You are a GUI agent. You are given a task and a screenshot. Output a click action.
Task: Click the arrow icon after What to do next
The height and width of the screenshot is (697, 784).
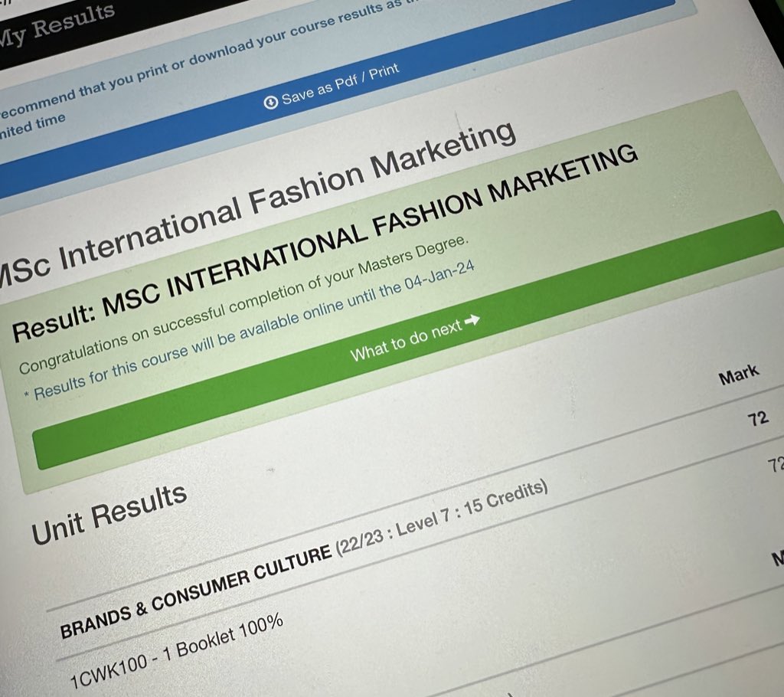472,319
